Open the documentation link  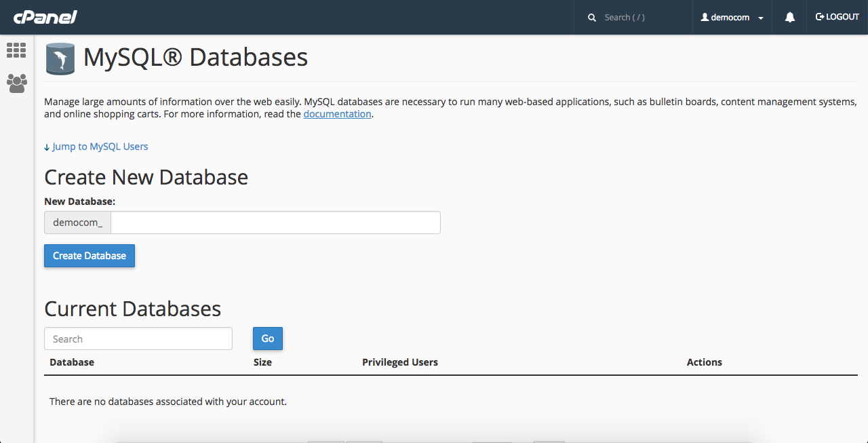[337, 114]
